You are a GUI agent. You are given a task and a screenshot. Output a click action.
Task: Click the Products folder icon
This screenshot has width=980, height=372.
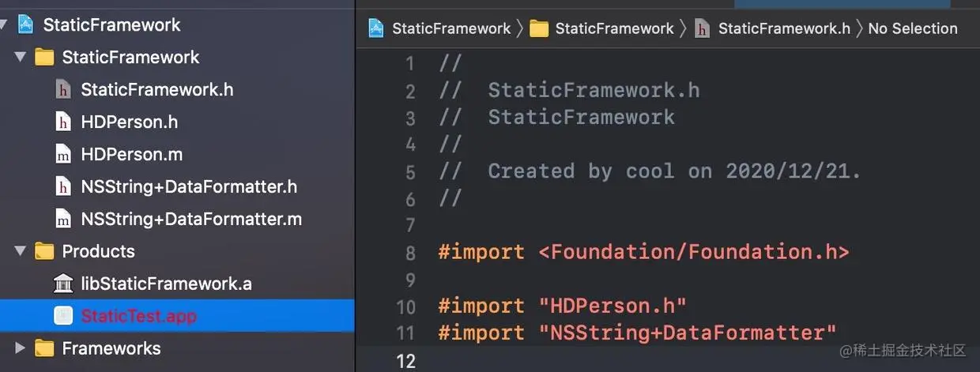[44, 251]
